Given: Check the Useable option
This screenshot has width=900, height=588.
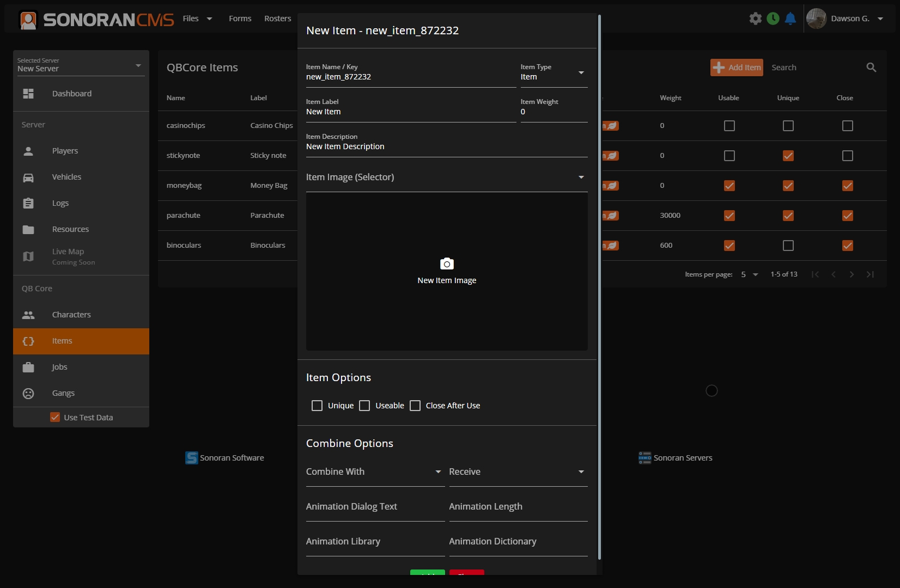Looking at the screenshot, I should (364, 406).
